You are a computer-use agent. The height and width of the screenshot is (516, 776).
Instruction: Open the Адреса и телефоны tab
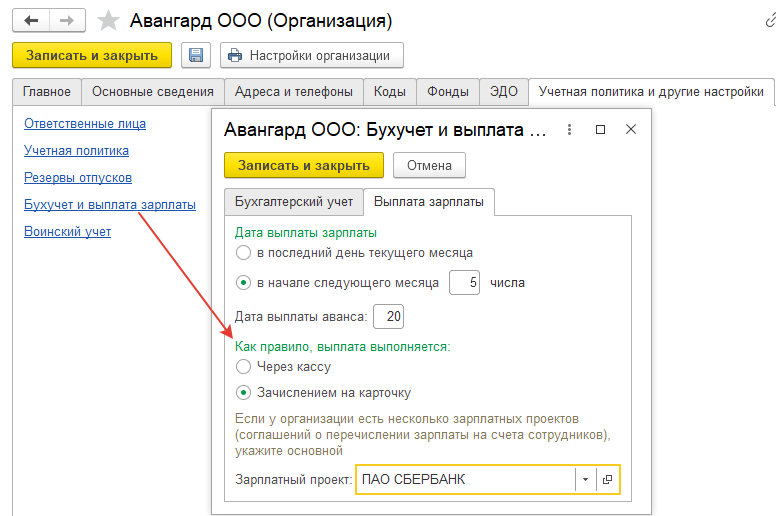(x=292, y=92)
